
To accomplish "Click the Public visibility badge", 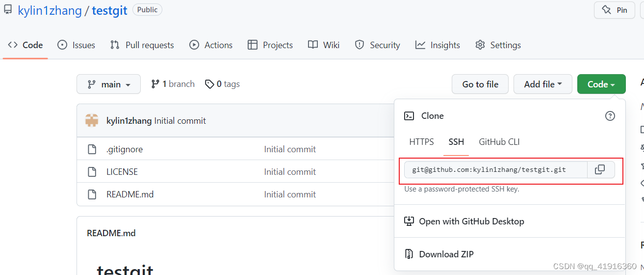I will (x=147, y=10).
